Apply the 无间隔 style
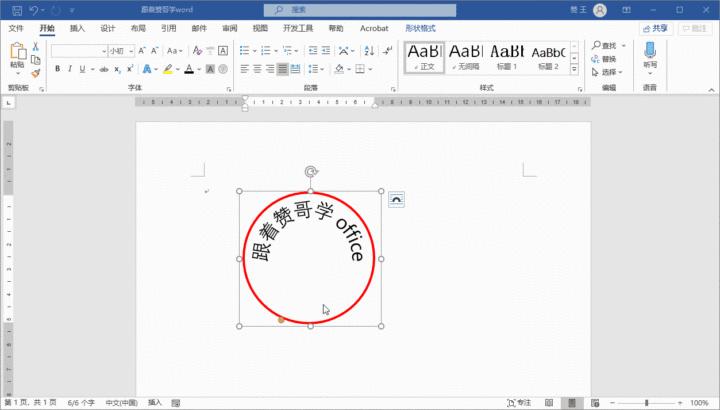The height and width of the screenshot is (410, 720). click(x=466, y=57)
